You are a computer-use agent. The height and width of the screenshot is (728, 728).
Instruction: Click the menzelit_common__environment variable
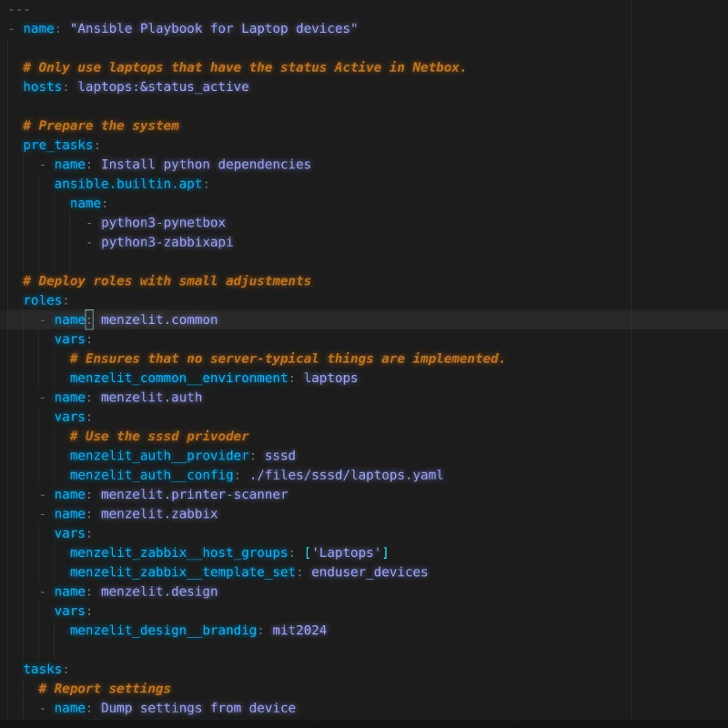(178, 378)
